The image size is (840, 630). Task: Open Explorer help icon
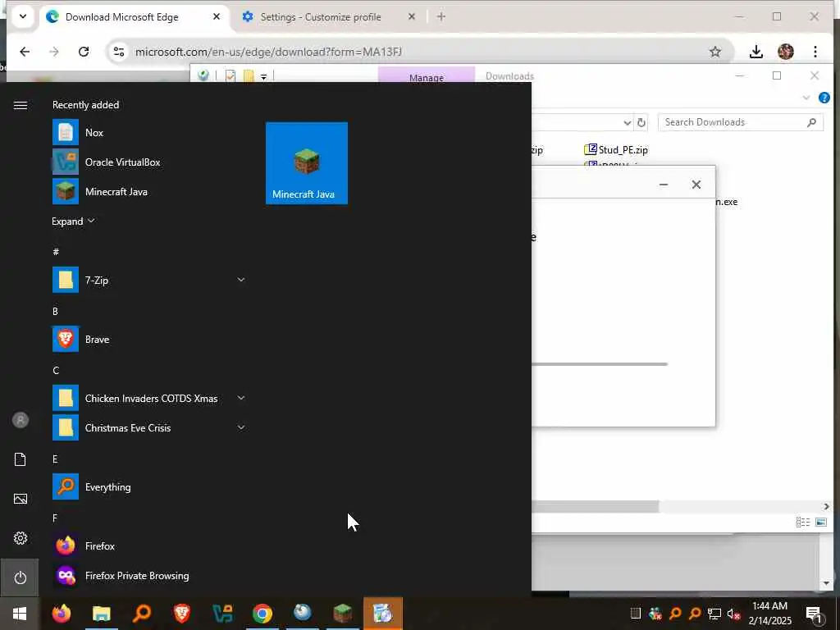pos(824,98)
